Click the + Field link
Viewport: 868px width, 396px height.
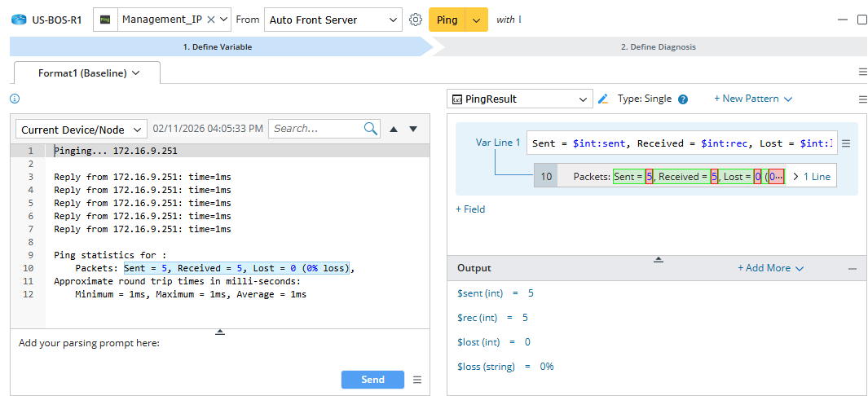pyautogui.click(x=470, y=209)
